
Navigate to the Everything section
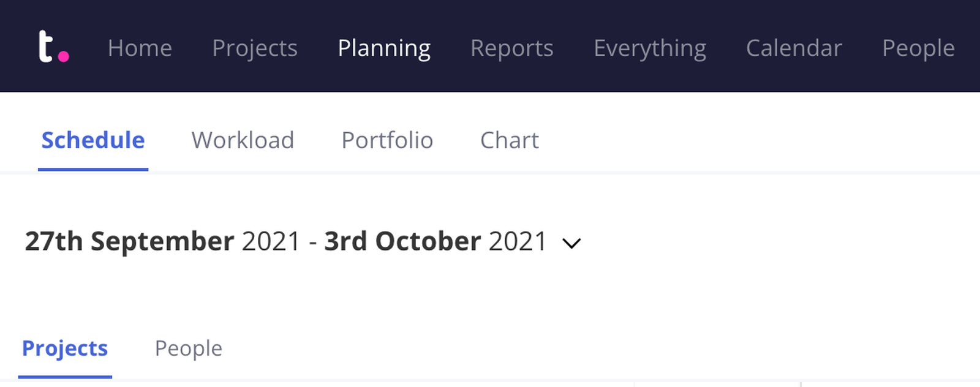[649, 48]
